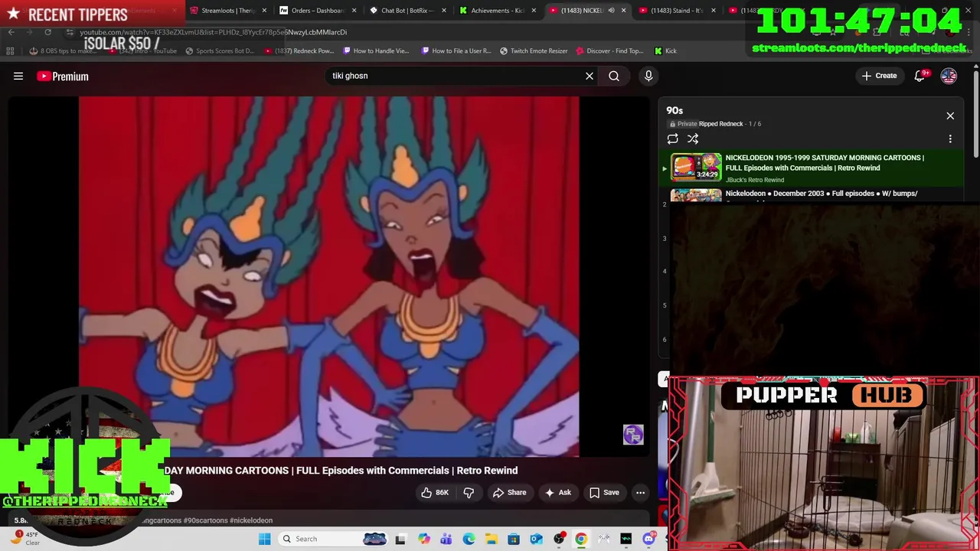Save the video to a playlist

coord(603,493)
